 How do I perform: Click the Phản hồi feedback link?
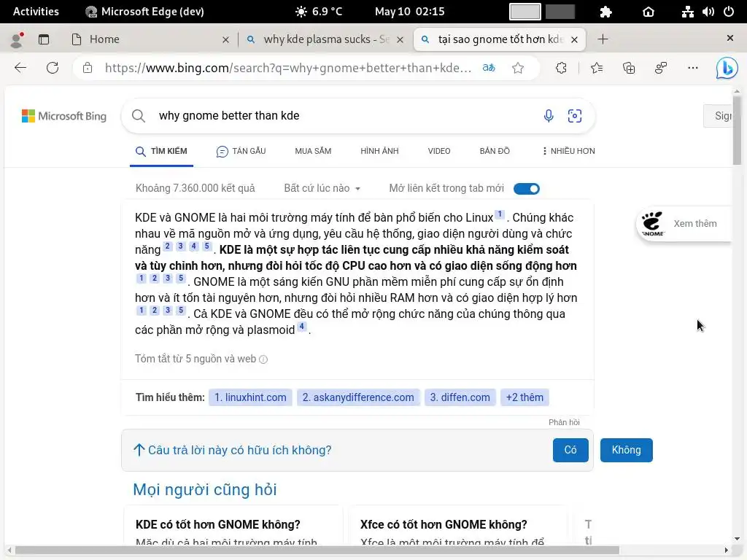click(x=564, y=422)
